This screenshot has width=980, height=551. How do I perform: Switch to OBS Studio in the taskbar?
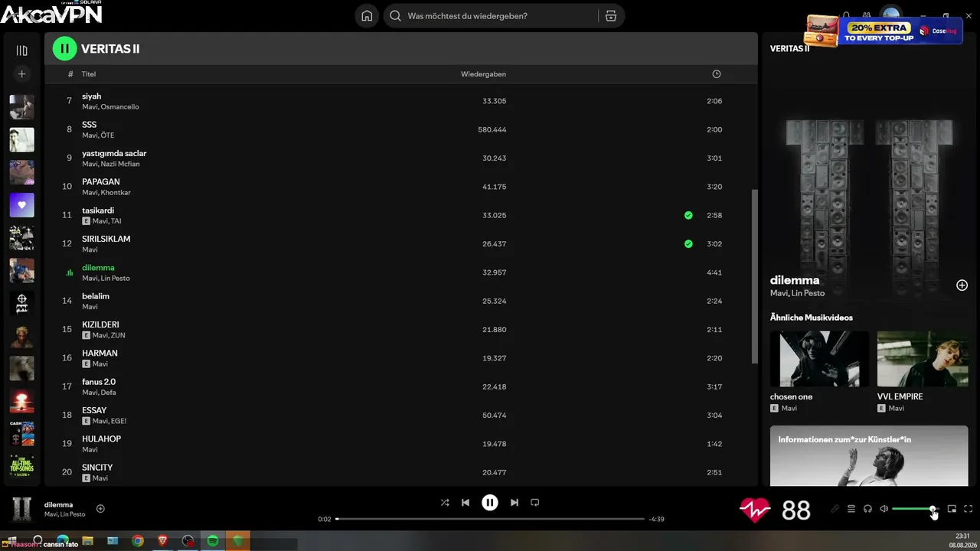point(188,541)
